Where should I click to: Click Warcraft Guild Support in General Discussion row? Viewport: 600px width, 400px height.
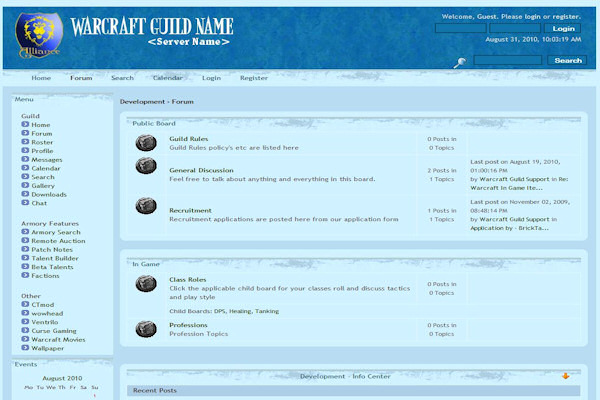514,179
